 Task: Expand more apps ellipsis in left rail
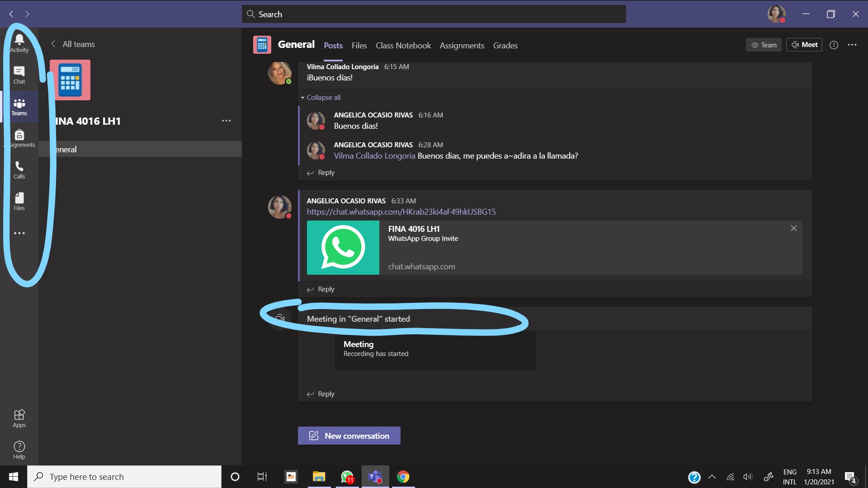(19, 233)
